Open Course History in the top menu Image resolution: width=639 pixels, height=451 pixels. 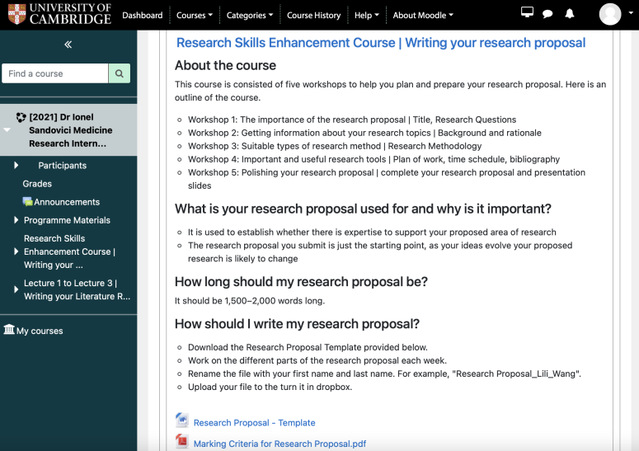314,15
